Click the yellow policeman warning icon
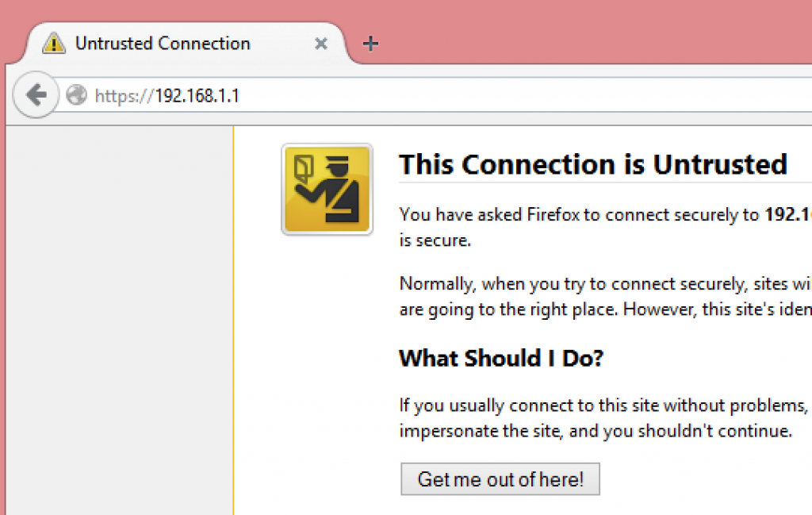The width and height of the screenshot is (812, 515). click(327, 190)
